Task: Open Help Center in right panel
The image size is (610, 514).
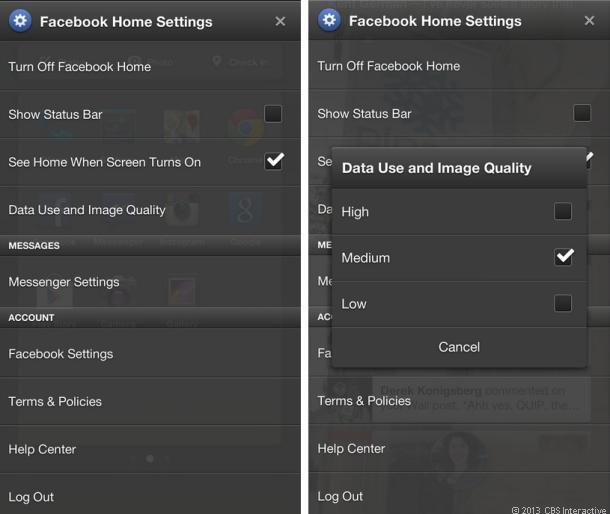Action: [351, 448]
